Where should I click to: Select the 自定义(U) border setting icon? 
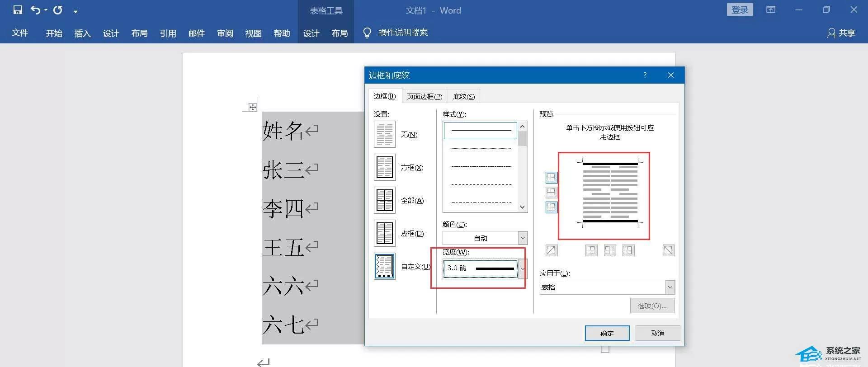(x=385, y=266)
